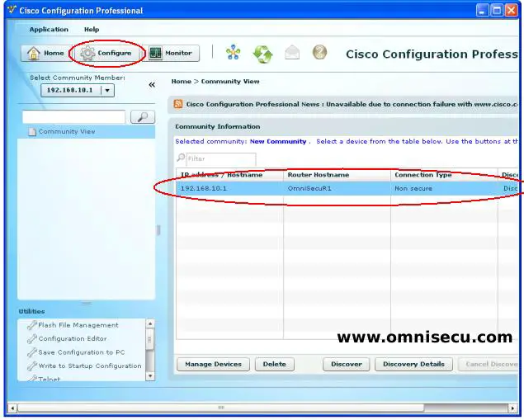
Task: Click the vertical pane splitter handle
Action: (158, 230)
